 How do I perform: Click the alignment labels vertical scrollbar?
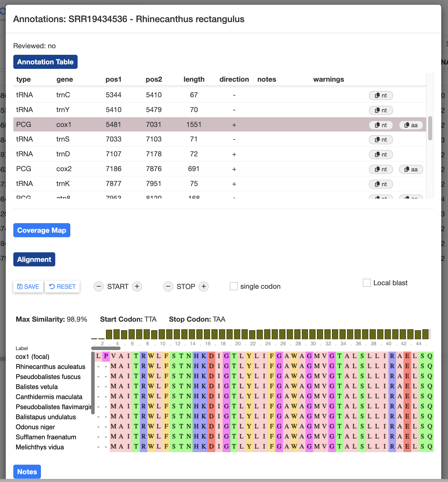pyautogui.click(x=93, y=383)
